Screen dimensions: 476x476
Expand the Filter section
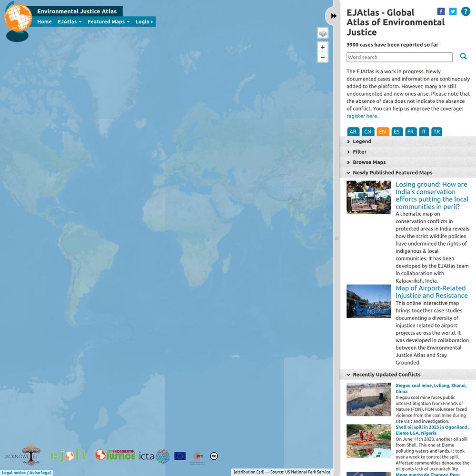(x=407, y=152)
